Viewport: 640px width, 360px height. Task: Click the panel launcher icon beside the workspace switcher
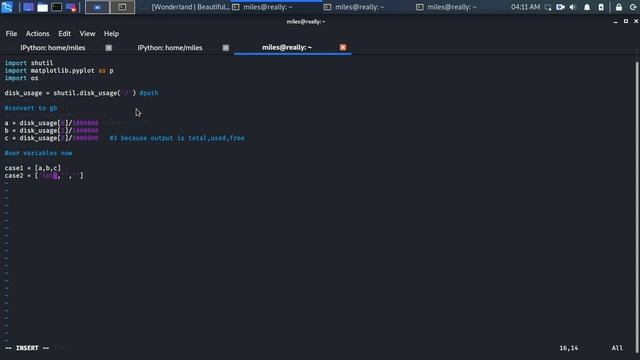[x=71, y=7]
